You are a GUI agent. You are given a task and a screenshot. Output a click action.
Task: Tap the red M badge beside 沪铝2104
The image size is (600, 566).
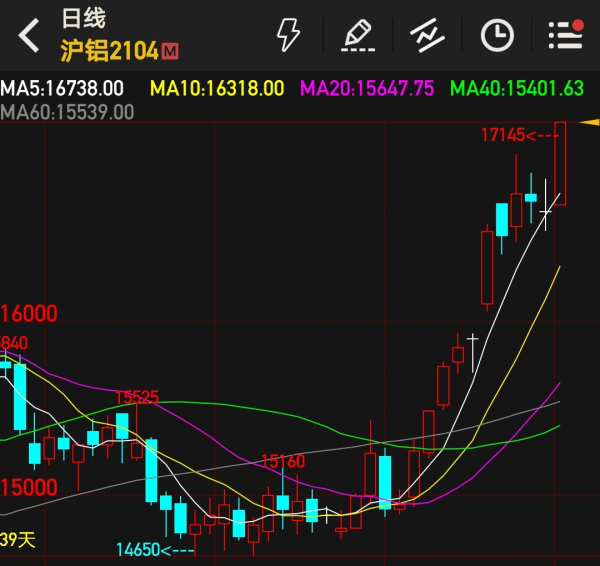(170, 51)
